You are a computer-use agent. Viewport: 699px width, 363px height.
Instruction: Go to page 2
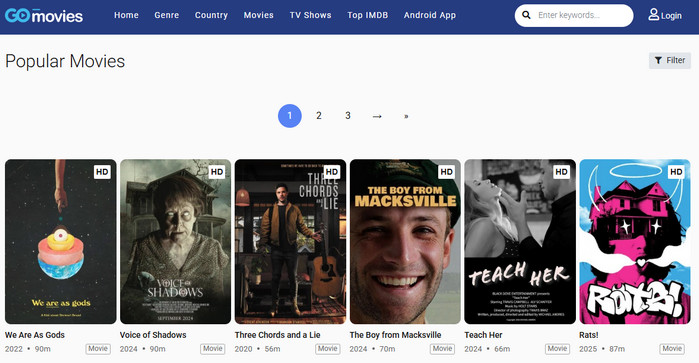[319, 116]
